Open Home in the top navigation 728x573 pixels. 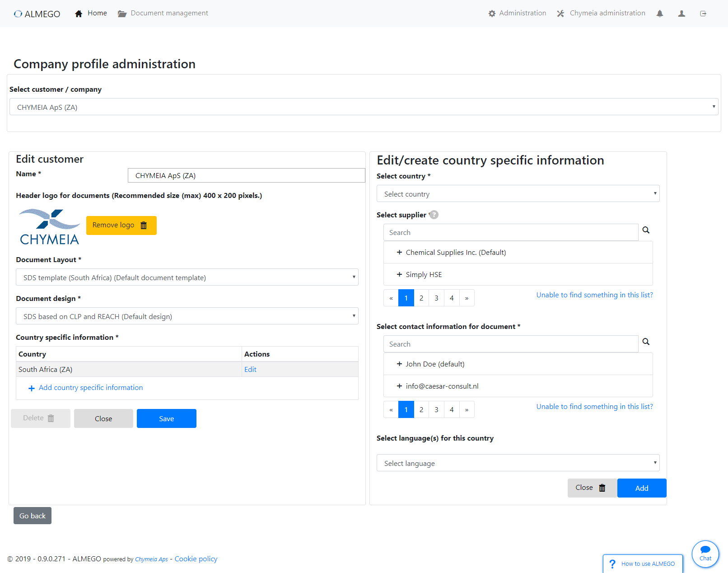[97, 13]
